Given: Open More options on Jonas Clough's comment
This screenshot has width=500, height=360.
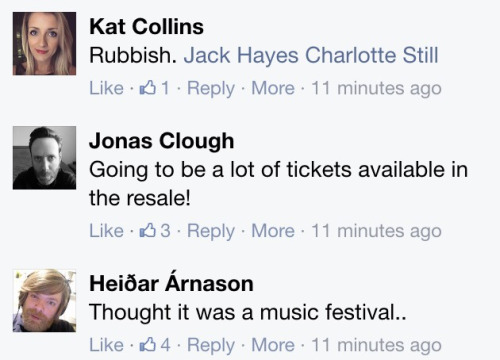Looking at the screenshot, I should (273, 231).
